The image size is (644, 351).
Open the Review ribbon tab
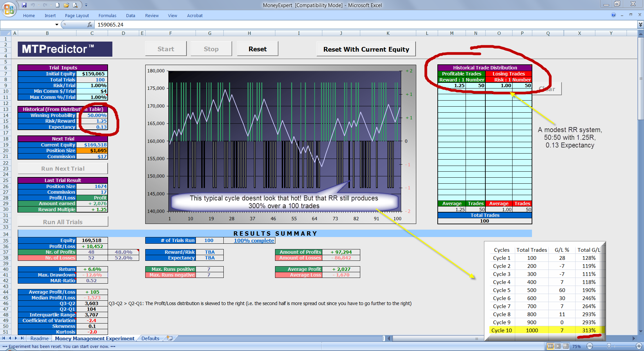click(152, 15)
